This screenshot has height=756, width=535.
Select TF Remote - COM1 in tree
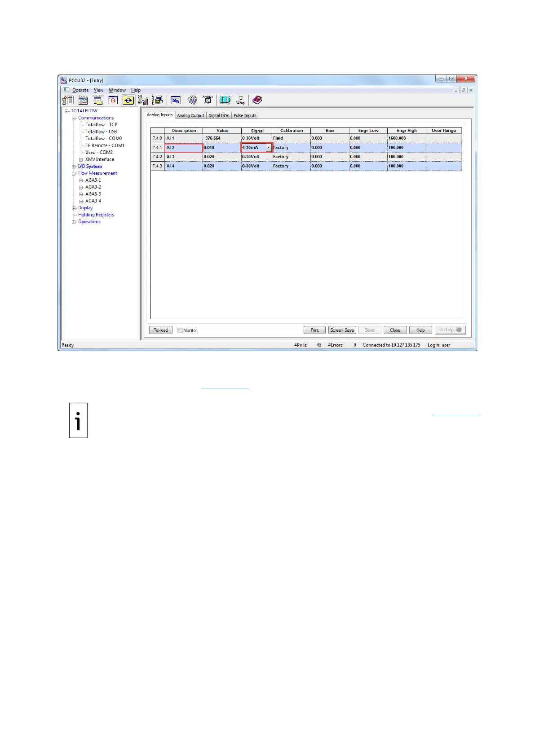coord(105,145)
